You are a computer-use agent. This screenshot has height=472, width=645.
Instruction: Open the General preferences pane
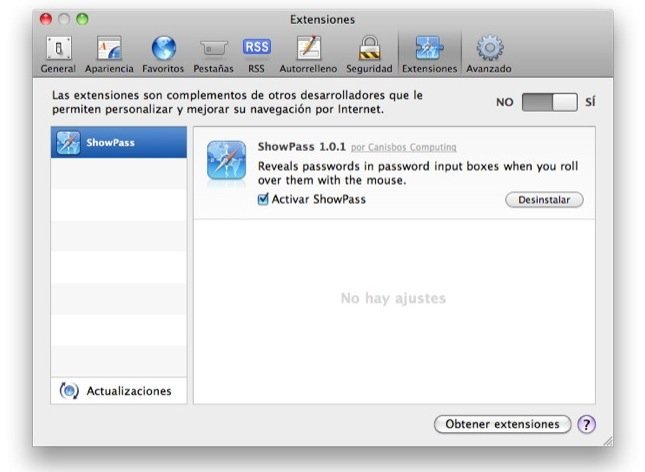pos(58,55)
